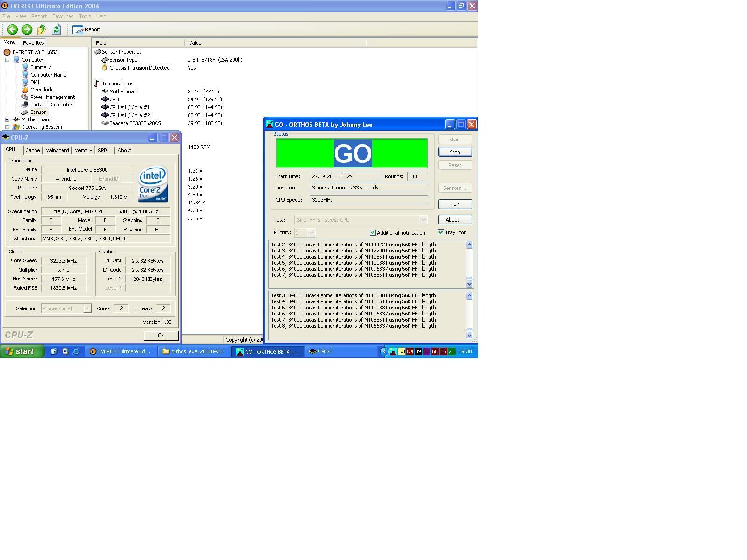
Task: Open EVEREST Report menu
Action: point(39,16)
